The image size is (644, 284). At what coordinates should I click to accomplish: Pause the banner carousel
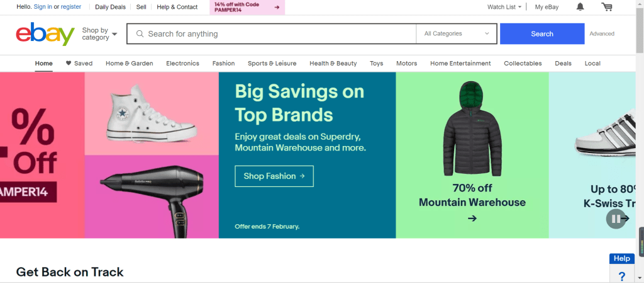[616, 219]
